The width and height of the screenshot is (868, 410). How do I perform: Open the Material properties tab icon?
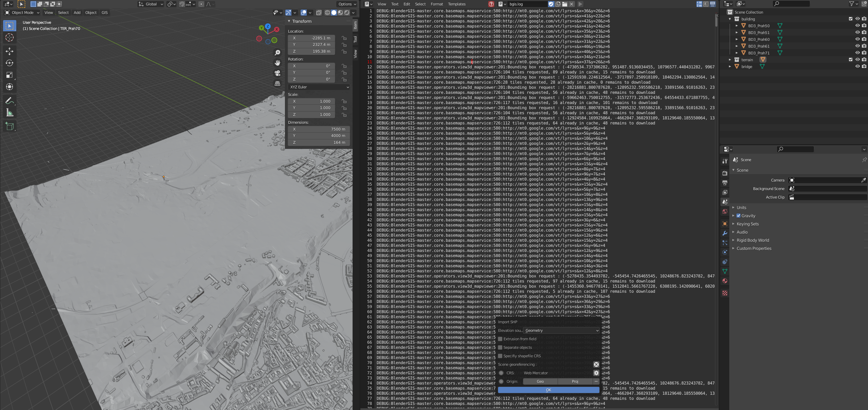[725, 281]
